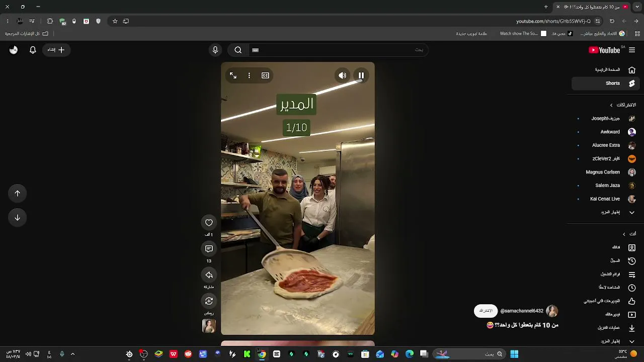Open Liked videos in the sidebar
Image resolution: width=644 pixels, height=362 pixels.
point(606,301)
